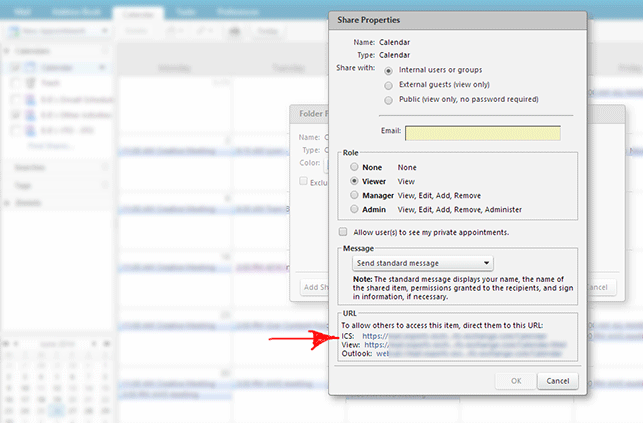Click the Today toolbar button
This screenshot has width=643, height=423.
[x=267, y=31]
